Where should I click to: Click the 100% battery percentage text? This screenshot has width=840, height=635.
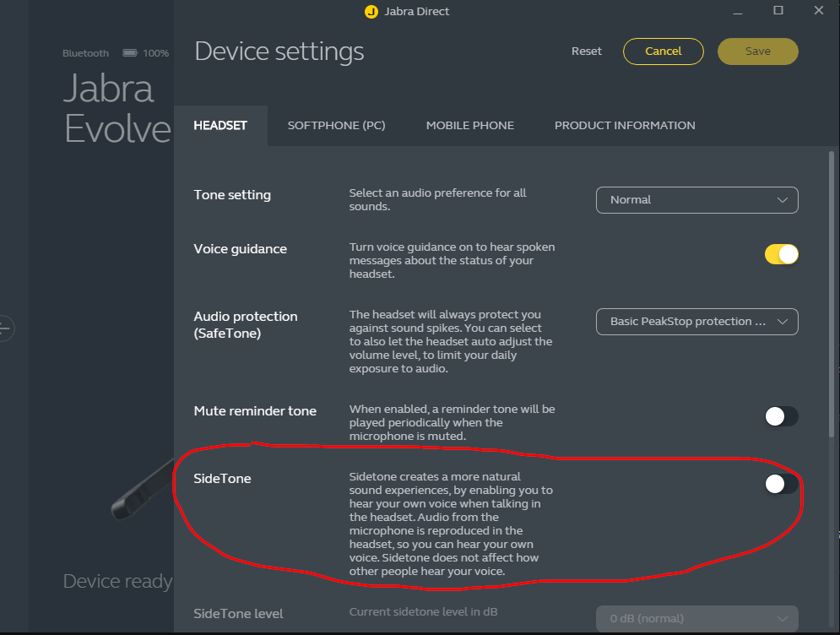156,53
